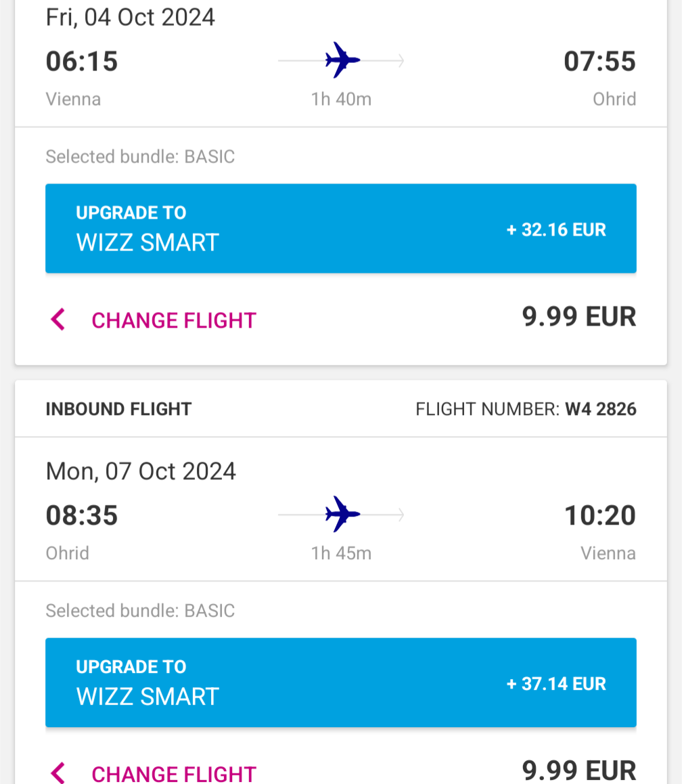This screenshot has height=784, width=682.
Task: Click the inbound flight airplane icon
Action: click(x=342, y=514)
